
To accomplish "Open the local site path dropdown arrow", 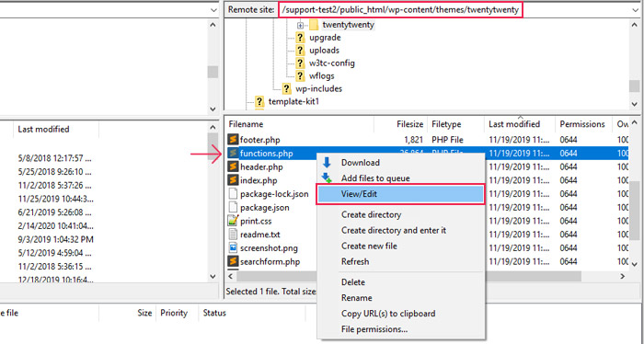I will coord(213,10).
